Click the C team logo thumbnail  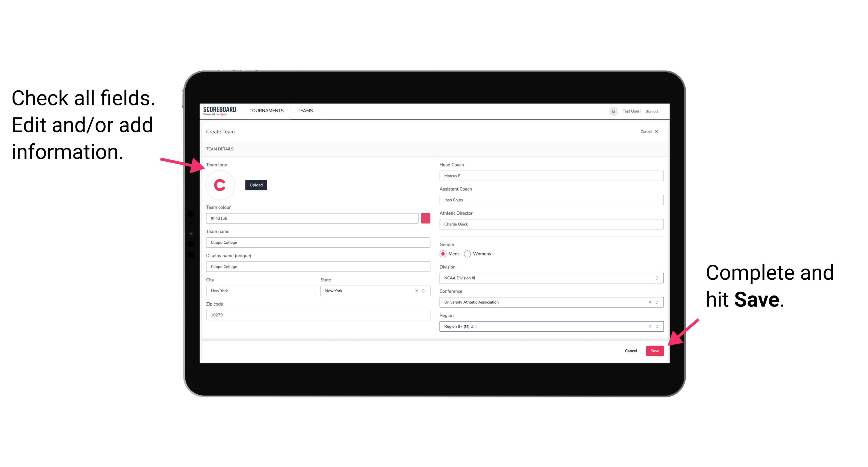(x=220, y=185)
